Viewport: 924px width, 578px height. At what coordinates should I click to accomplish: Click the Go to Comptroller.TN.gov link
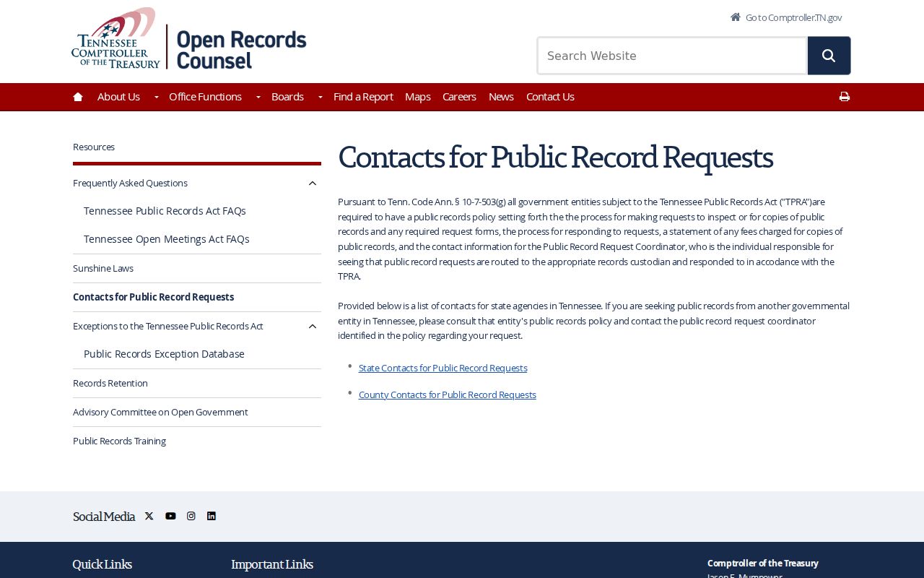point(793,17)
